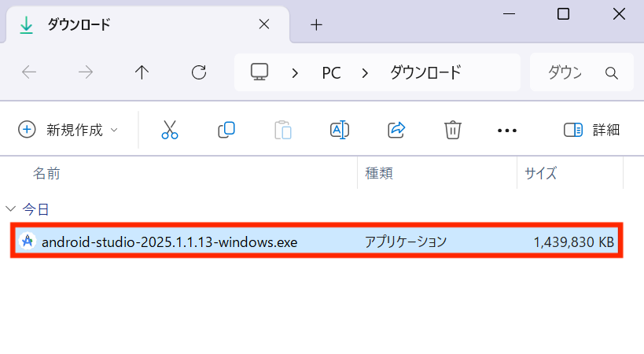The width and height of the screenshot is (644, 354).
Task: Click the Rename icon in toolbar
Action: click(339, 130)
